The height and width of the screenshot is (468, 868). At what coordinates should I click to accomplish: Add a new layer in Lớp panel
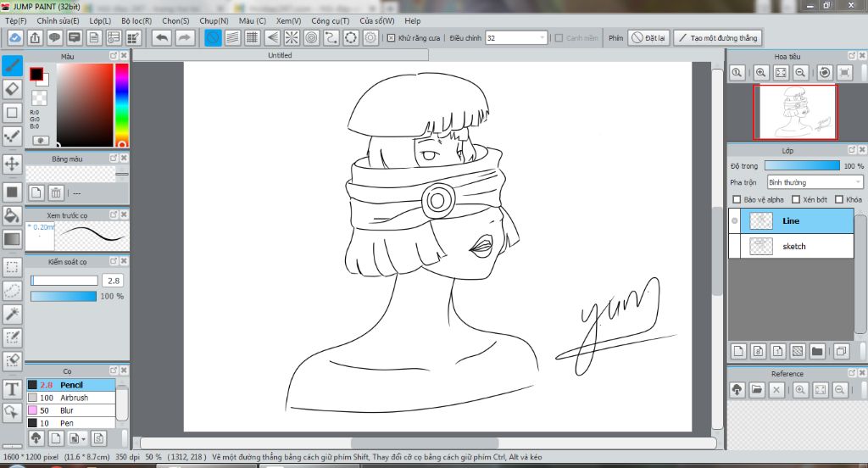[738, 351]
